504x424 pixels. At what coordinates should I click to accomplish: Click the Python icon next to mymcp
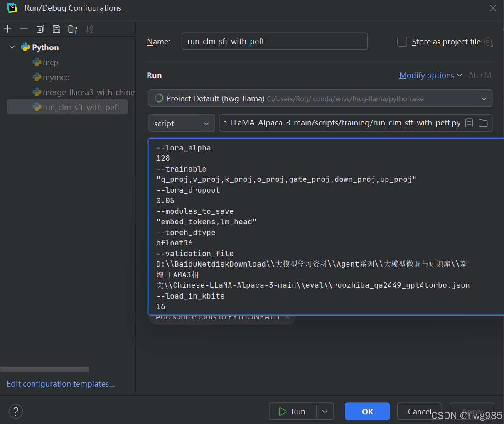(37, 77)
